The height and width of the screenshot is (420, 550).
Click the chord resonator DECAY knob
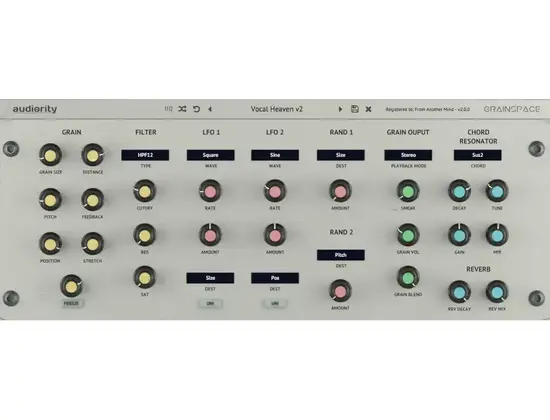460,191
